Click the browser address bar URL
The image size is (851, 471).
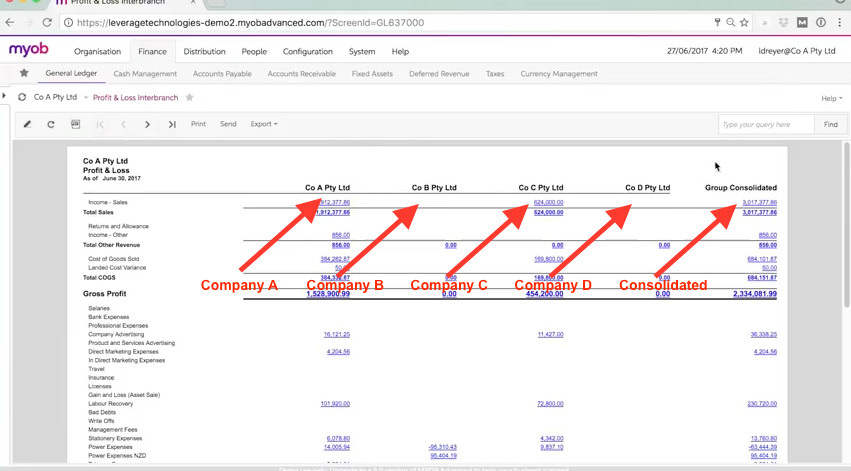click(250, 23)
